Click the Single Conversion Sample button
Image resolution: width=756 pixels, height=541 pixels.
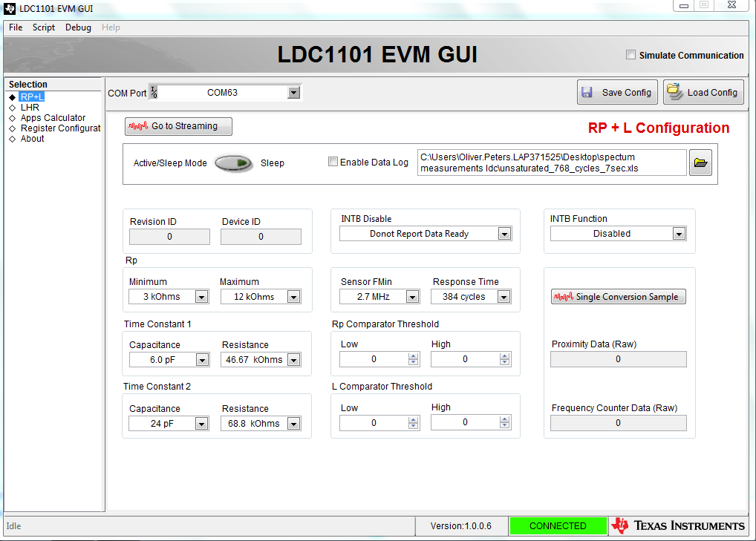pos(619,297)
